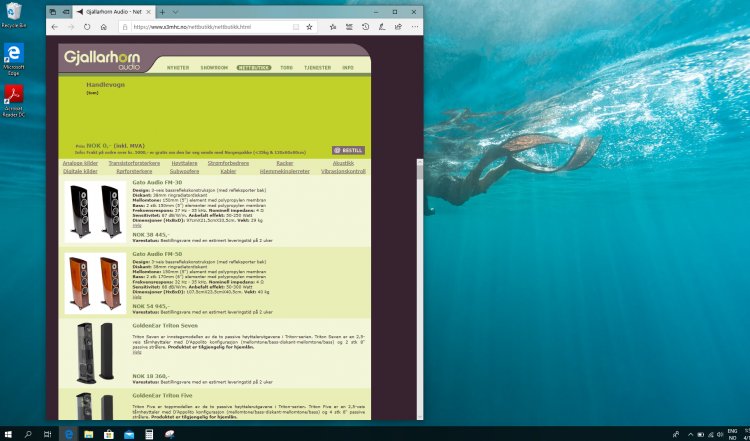Image resolution: width=750 pixels, height=441 pixels.
Task: Open Calculator from taskbar
Action: tap(149, 434)
